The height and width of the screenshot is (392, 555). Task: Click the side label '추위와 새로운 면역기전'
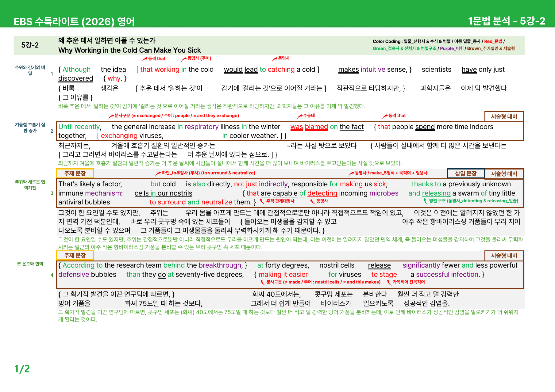coord(30,185)
